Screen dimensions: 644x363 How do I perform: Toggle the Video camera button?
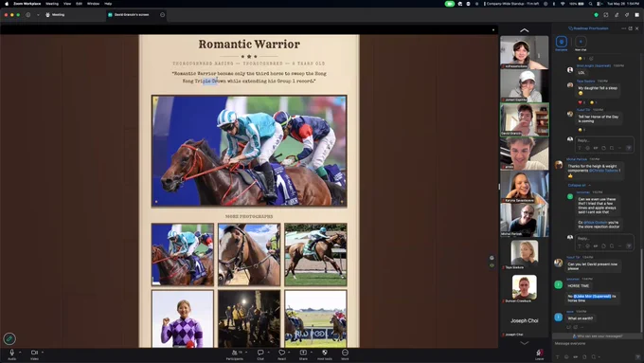click(x=34, y=353)
